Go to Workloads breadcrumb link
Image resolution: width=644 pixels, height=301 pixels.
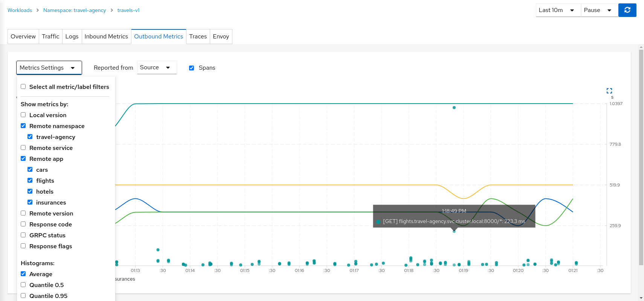point(20,10)
